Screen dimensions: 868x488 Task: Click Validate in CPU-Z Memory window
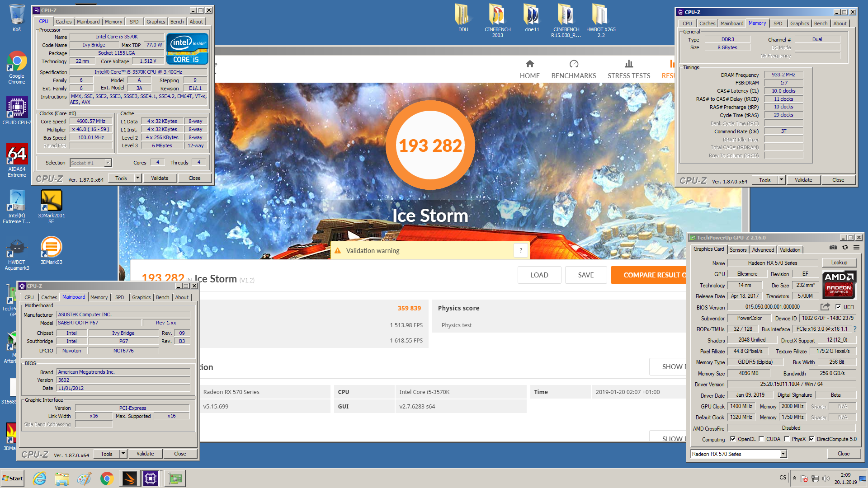[803, 180]
